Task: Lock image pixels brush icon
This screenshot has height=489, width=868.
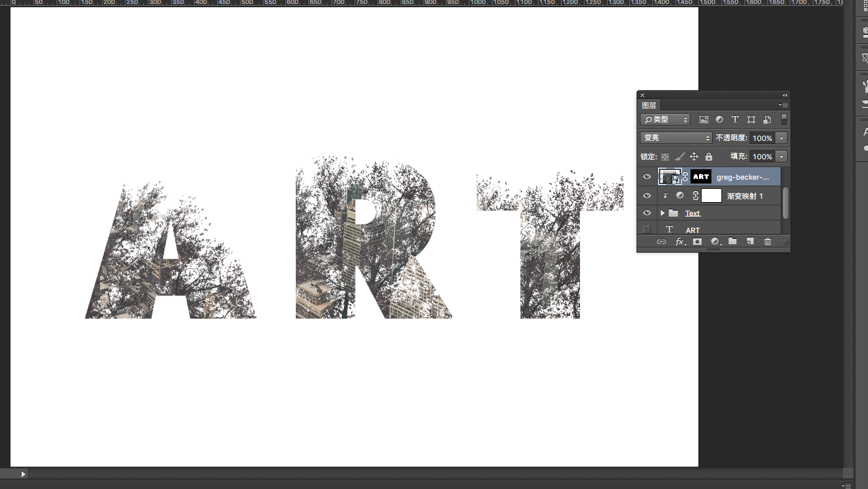Action: click(x=679, y=157)
